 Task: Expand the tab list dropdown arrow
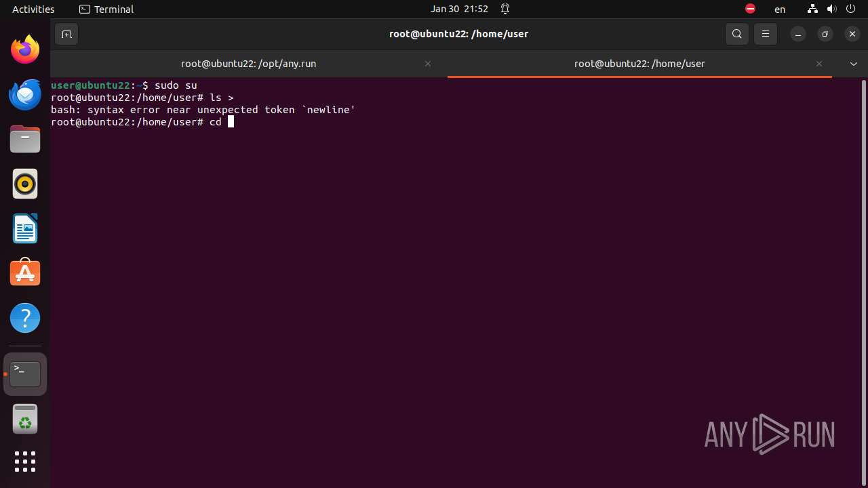854,64
